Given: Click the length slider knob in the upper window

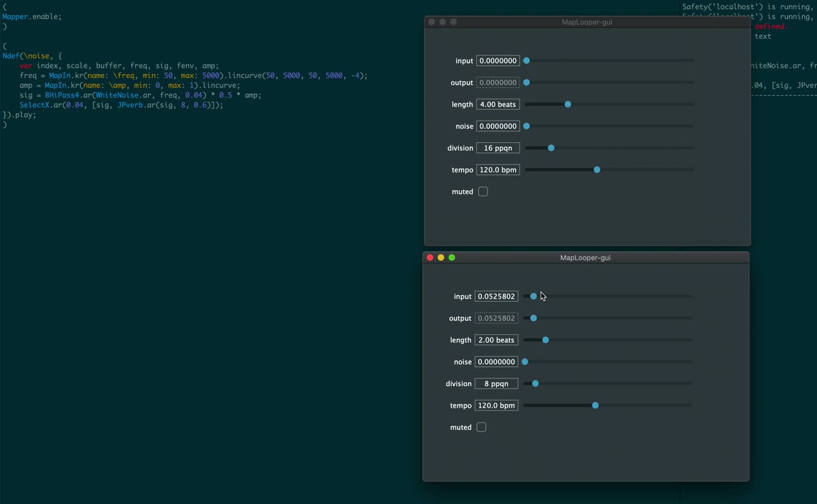Looking at the screenshot, I should (x=567, y=104).
